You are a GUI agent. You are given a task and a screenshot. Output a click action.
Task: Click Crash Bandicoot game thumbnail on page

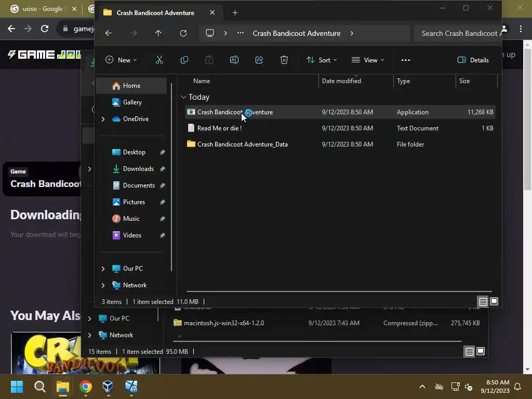pyautogui.click(x=46, y=353)
